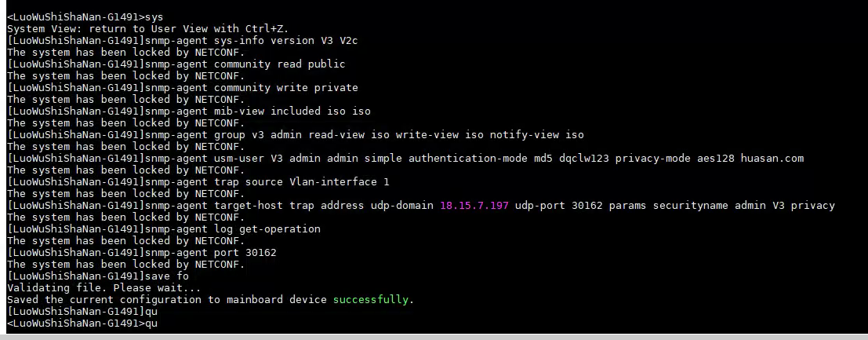Click the "System View: return to User View" line
Image resolution: width=868 pixels, height=340 pixels.
118,28
